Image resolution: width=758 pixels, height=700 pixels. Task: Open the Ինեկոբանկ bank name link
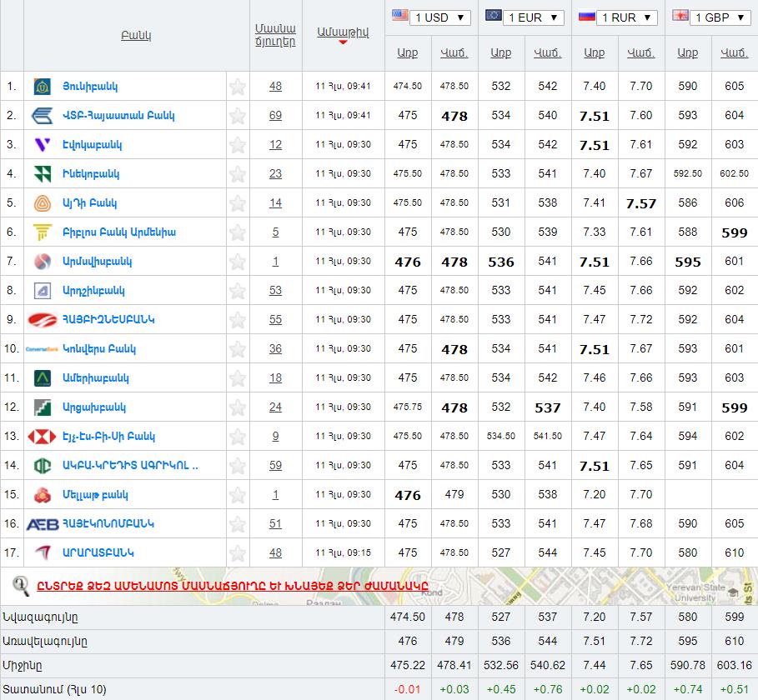[x=91, y=174]
